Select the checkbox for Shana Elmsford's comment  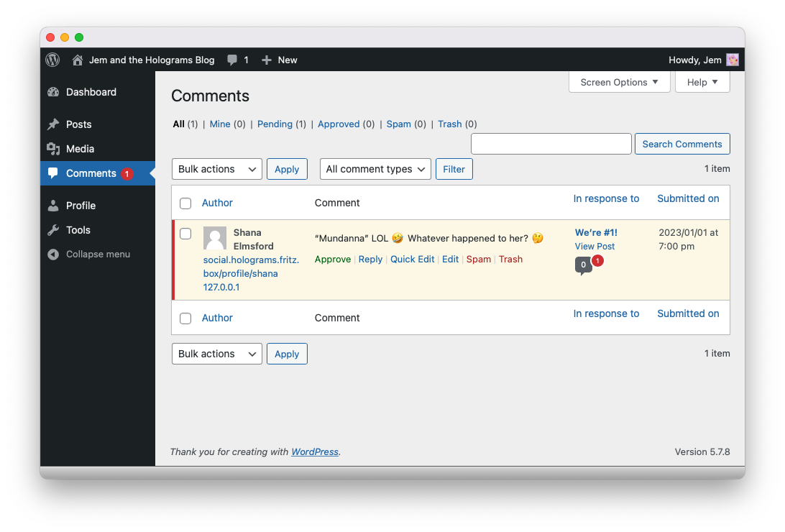pos(185,234)
